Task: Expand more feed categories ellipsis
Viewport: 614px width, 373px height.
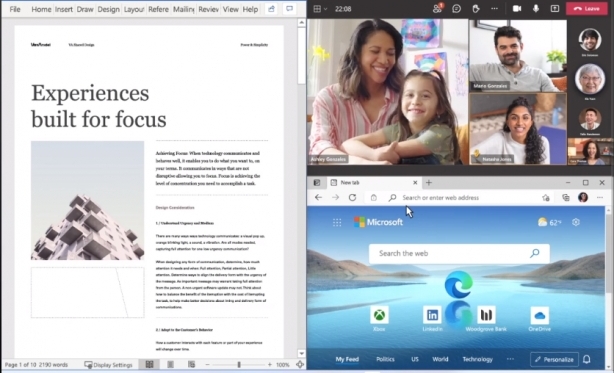Action: [x=510, y=359]
